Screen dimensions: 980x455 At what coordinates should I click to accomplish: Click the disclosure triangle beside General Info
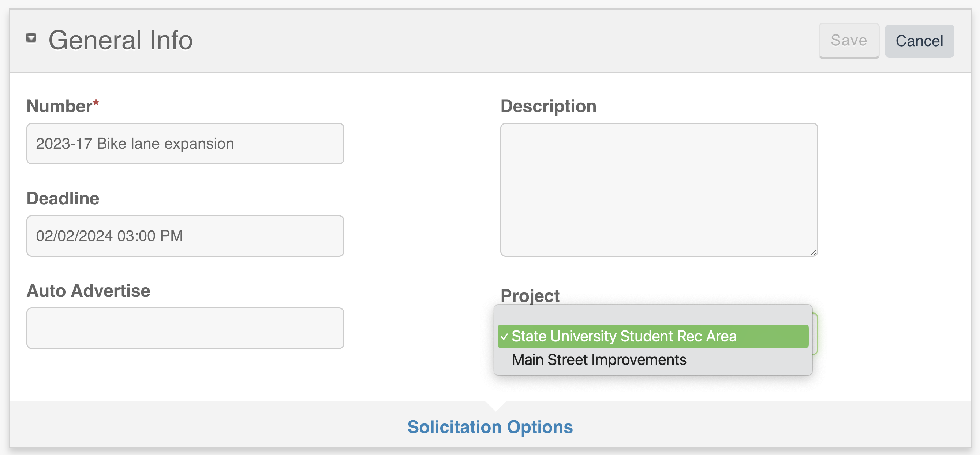[x=32, y=38]
